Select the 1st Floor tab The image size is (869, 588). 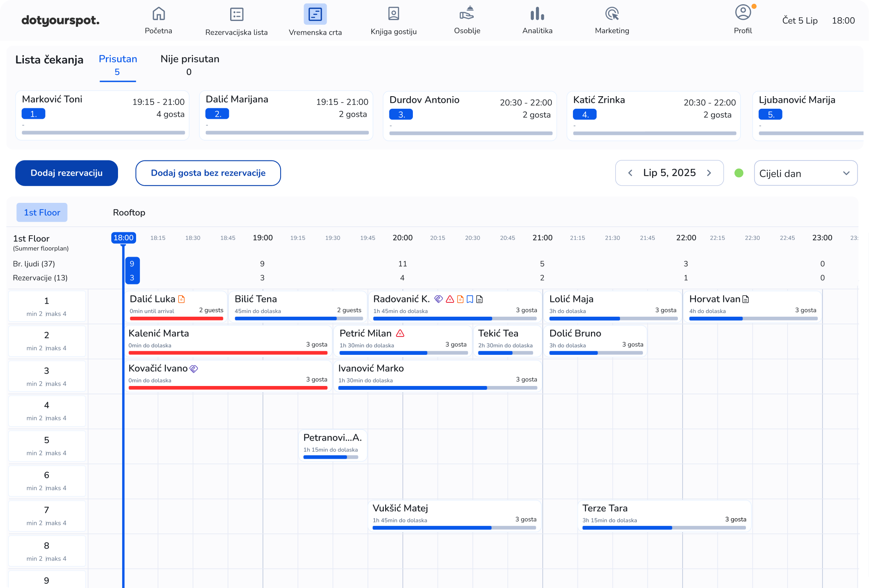tap(42, 213)
